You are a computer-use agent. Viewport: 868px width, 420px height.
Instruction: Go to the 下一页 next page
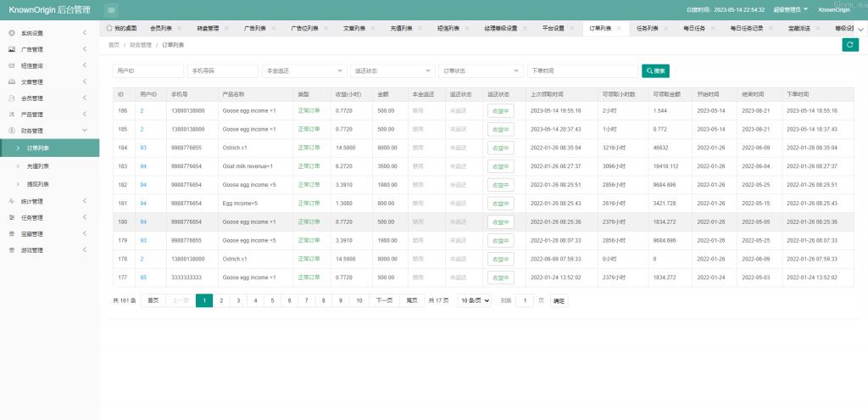click(x=383, y=300)
